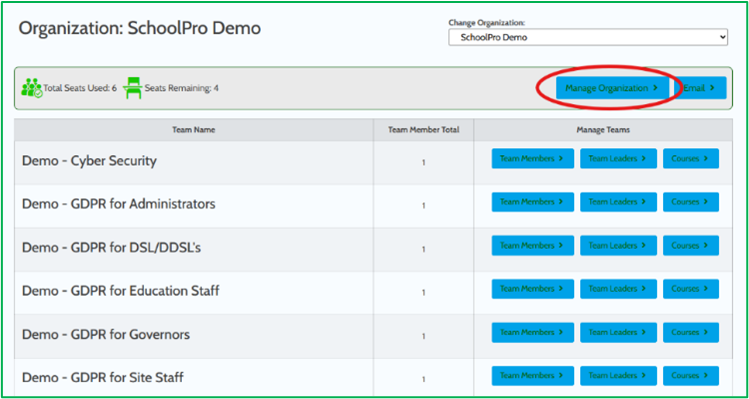
Task: Open Courses for GDPR for Administrators
Action: click(691, 202)
